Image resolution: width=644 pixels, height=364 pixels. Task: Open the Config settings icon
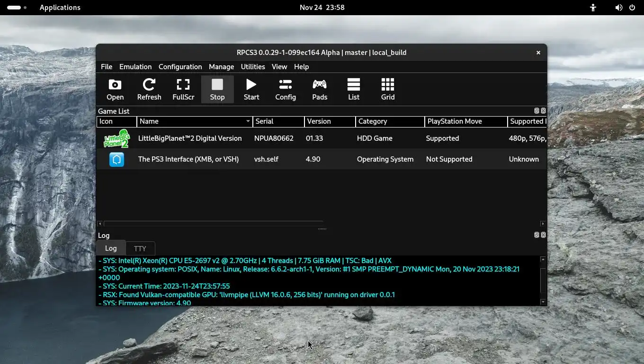(x=286, y=89)
